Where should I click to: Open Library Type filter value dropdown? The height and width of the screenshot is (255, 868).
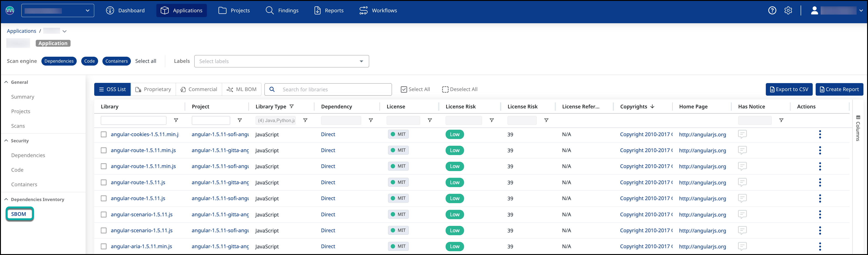pos(276,120)
